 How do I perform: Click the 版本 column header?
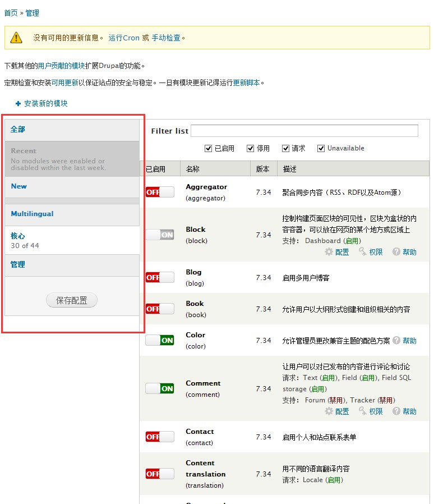262,169
